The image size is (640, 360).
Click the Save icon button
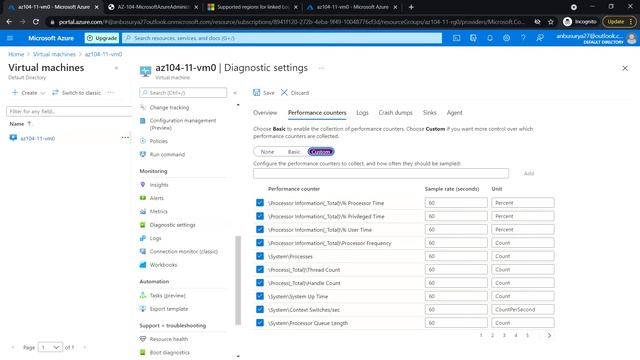[x=256, y=93]
